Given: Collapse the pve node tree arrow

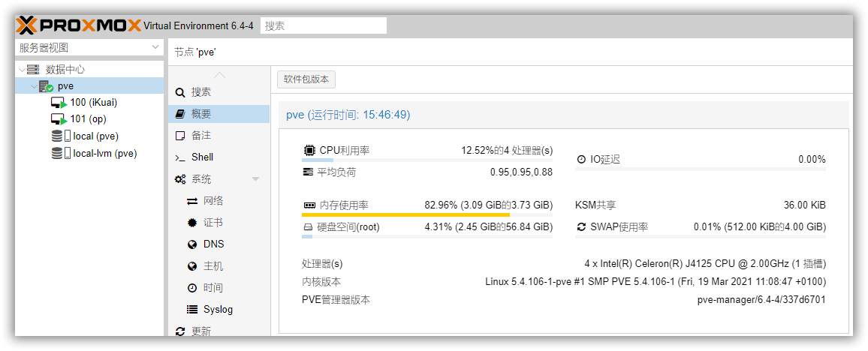Looking at the screenshot, I should (x=32, y=86).
